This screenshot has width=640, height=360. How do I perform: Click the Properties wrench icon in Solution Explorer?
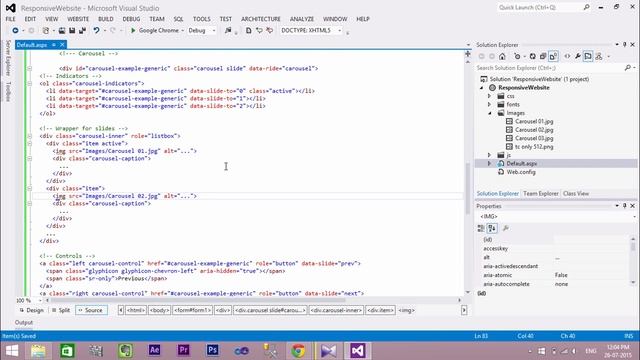578,56
